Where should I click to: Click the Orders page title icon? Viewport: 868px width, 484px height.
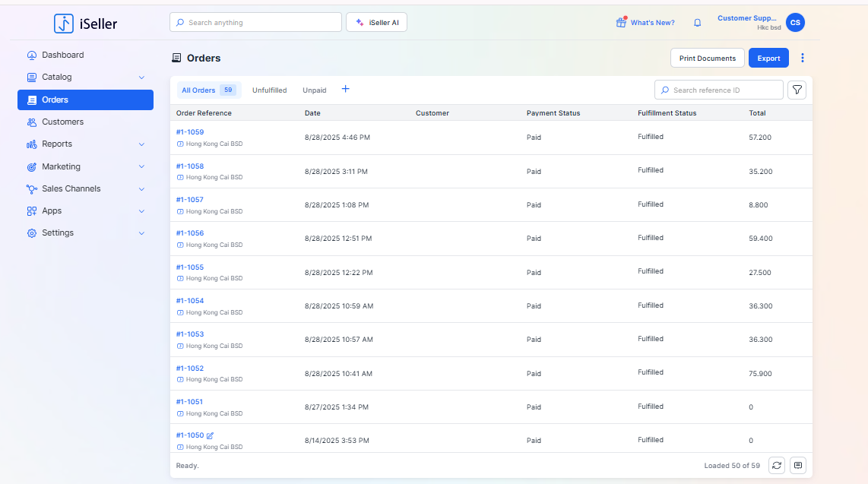point(176,58)
